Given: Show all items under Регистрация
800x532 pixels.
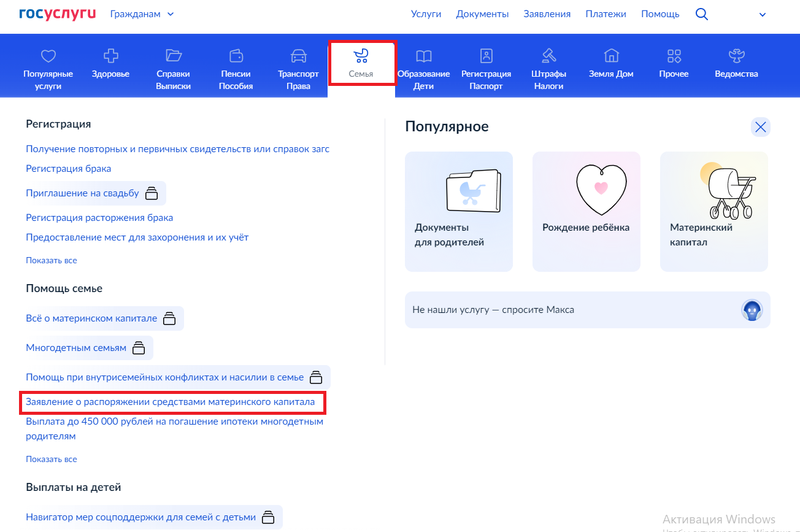Looking at the screenshot, I should [52, 260].
